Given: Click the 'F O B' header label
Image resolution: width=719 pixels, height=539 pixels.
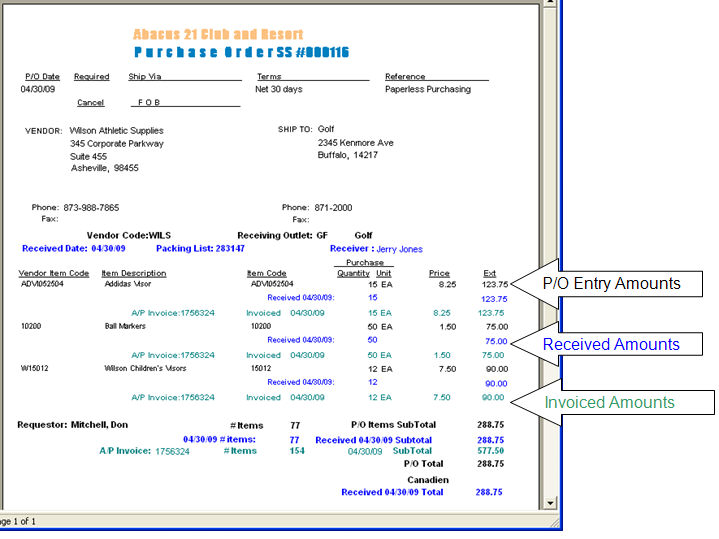Looking at the screenshot, I should click(x=149, y=102).
